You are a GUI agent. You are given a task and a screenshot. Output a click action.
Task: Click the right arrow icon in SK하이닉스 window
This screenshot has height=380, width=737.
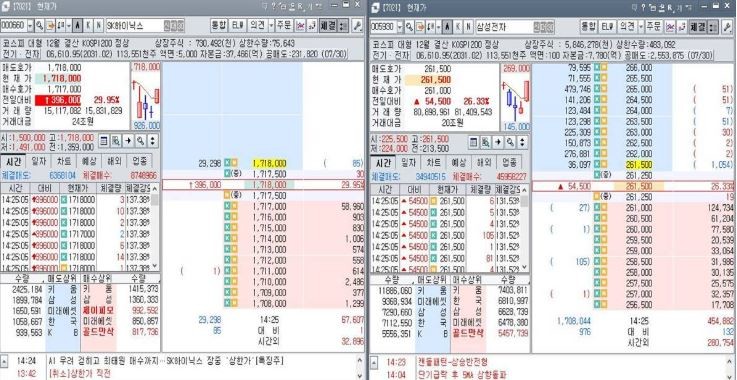128,141
